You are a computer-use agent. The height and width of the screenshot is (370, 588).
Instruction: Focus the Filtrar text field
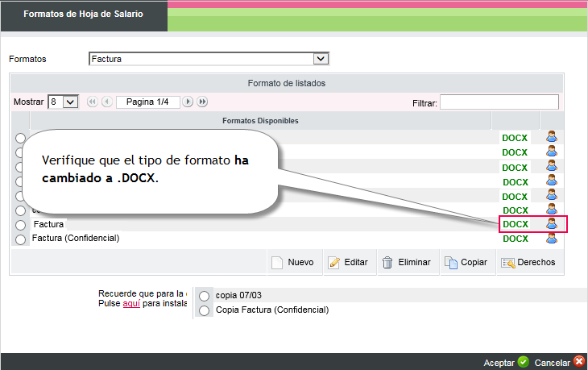pyautogui.click(x=499, y=102)
